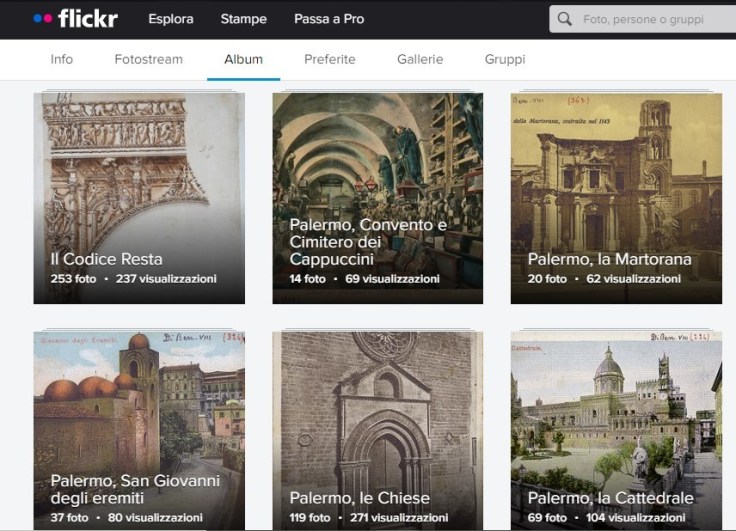Click the Il Codice Resta title text
This screenshot has width=736, height=531.
click(x=106, y=259)
